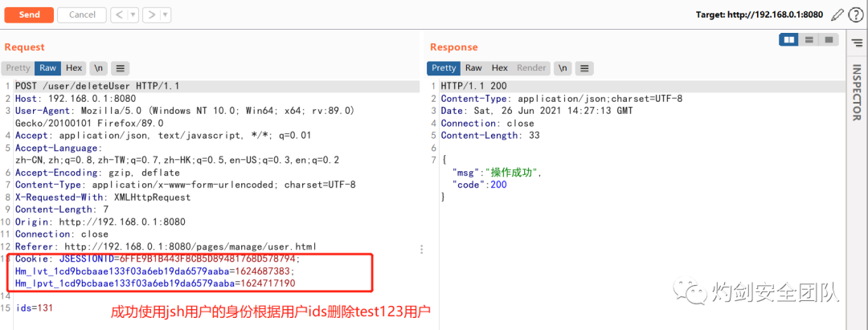Open Request panel options menu icon
Viewport: 868px width, 330px height.
click(120, 68)
